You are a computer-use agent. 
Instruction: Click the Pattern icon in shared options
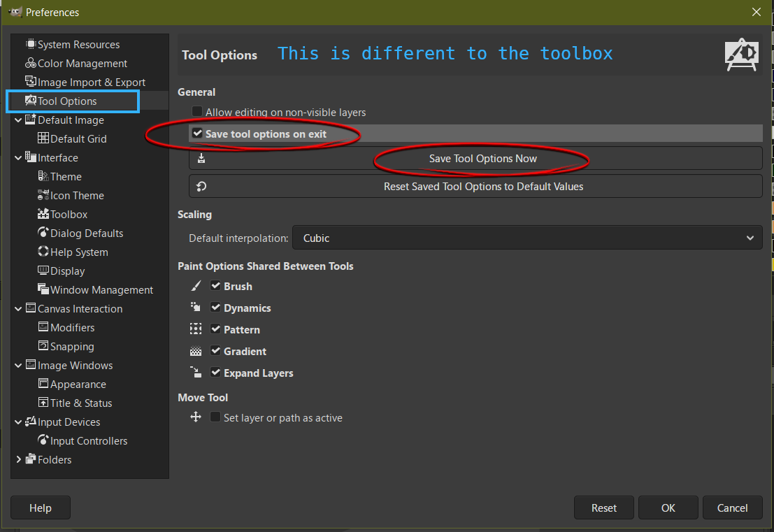196,329
